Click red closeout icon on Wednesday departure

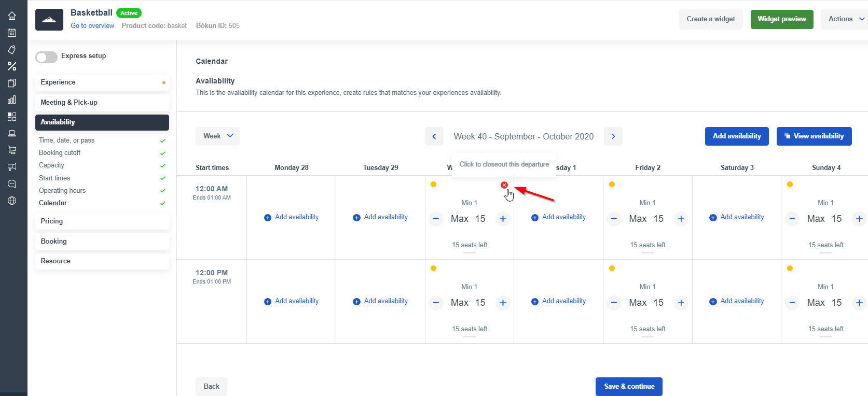(x=504, y=185)
